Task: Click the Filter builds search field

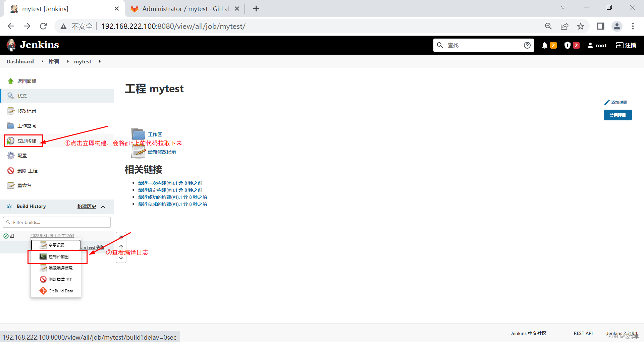Action: pyautogui.click(x=57, y=222)
